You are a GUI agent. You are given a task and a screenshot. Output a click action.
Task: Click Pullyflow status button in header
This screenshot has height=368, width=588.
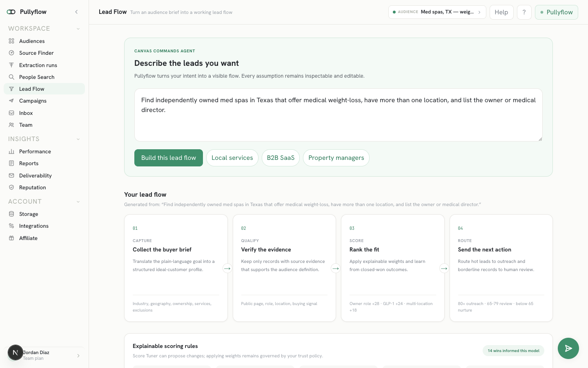[557, 12]
